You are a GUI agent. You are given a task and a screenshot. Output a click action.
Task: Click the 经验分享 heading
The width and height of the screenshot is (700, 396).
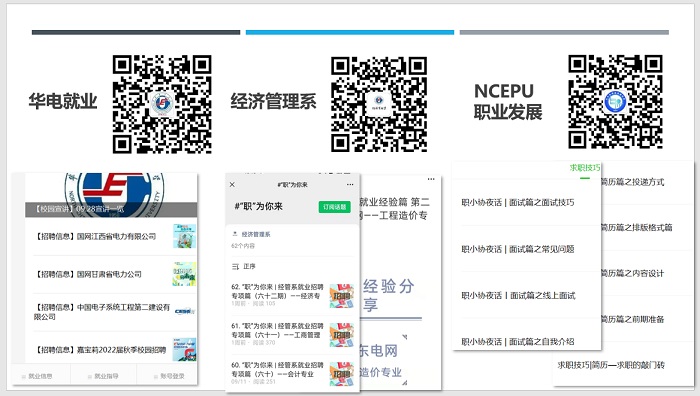[x=388, y=295]
